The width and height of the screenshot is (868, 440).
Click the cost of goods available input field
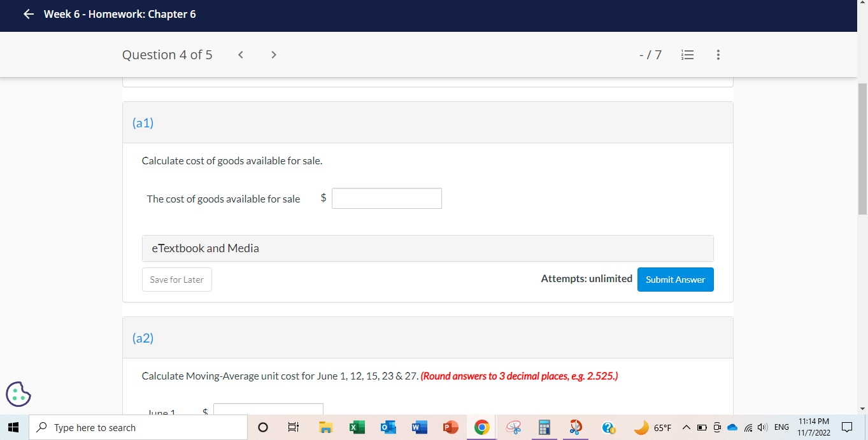(387, 198)
